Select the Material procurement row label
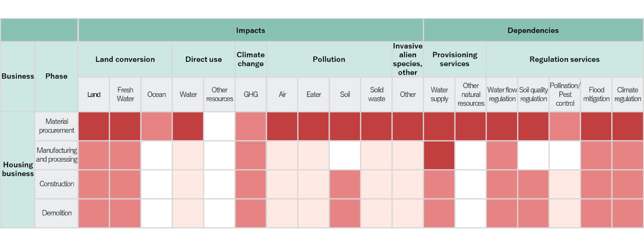644x247 pixels. (57, 126)
